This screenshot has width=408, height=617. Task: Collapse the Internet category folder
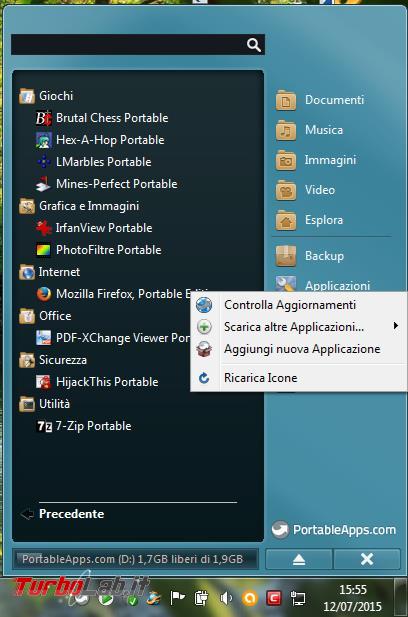[x=50, y=272]
